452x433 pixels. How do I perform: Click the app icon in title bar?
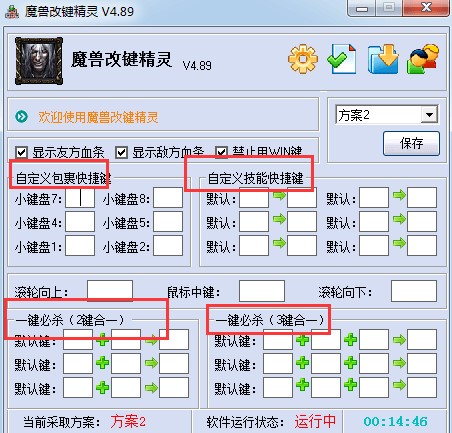point(12,12)
